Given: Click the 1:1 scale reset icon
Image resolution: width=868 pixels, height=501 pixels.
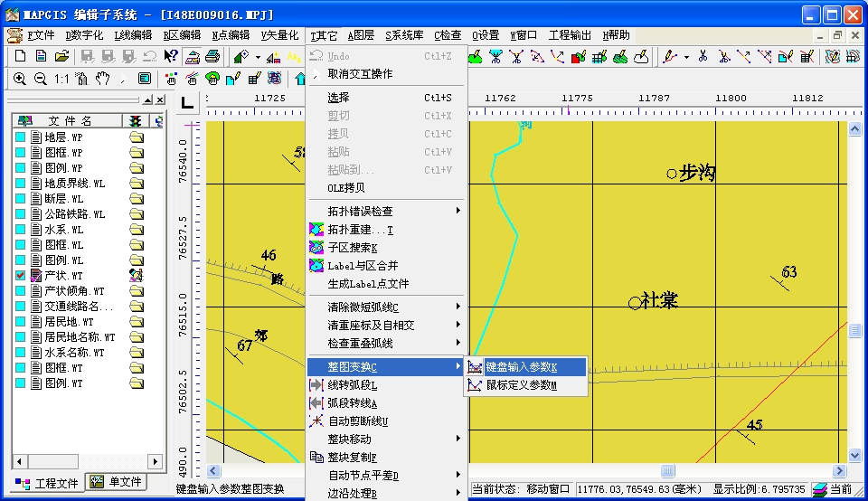Looking at the screenshot, I should tap(61, 79).
